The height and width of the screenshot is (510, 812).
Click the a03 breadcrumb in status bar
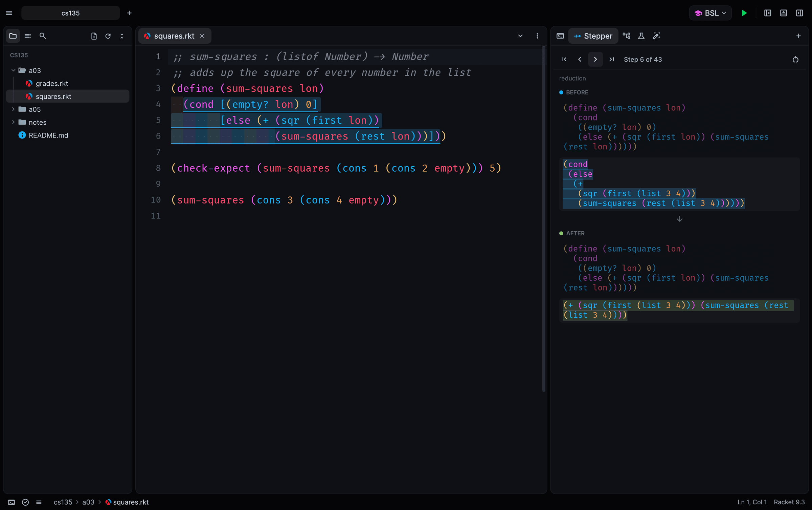(x=88, y=502)
